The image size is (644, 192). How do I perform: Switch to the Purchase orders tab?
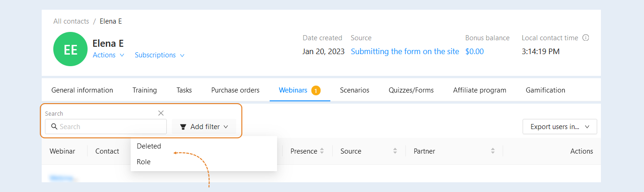[x=235, y=90]
